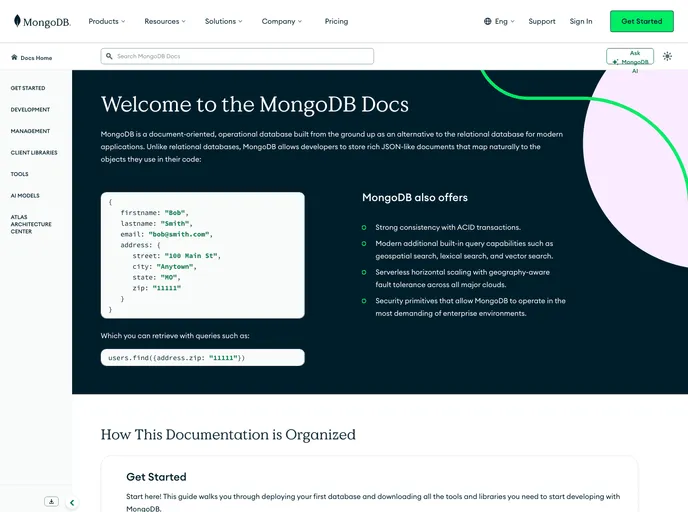Focus the Search MongoDB Docs field

237,56
